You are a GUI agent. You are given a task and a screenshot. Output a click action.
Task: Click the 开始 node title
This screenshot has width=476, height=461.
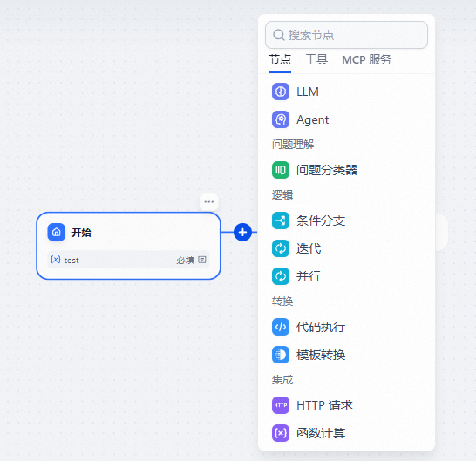pos(81,233)
